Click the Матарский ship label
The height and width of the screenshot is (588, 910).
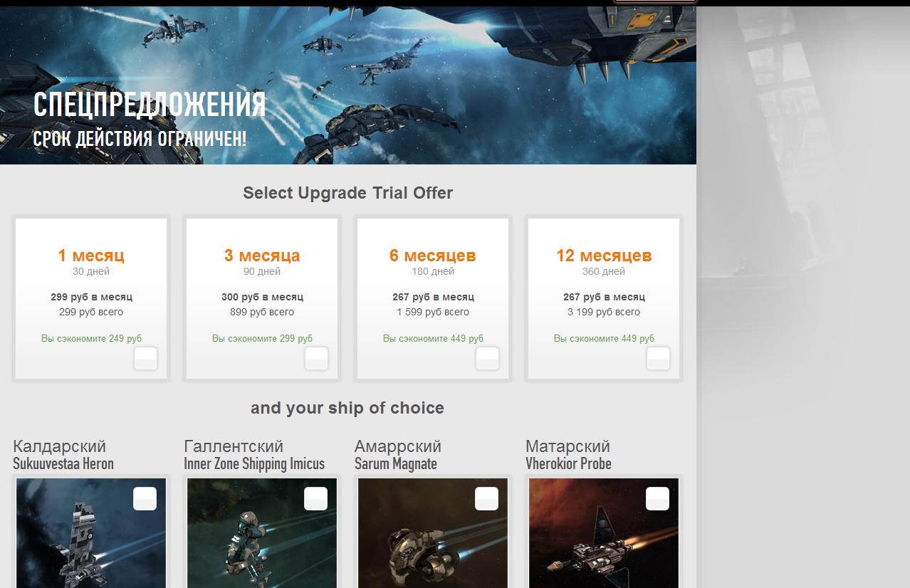[568, 446]
